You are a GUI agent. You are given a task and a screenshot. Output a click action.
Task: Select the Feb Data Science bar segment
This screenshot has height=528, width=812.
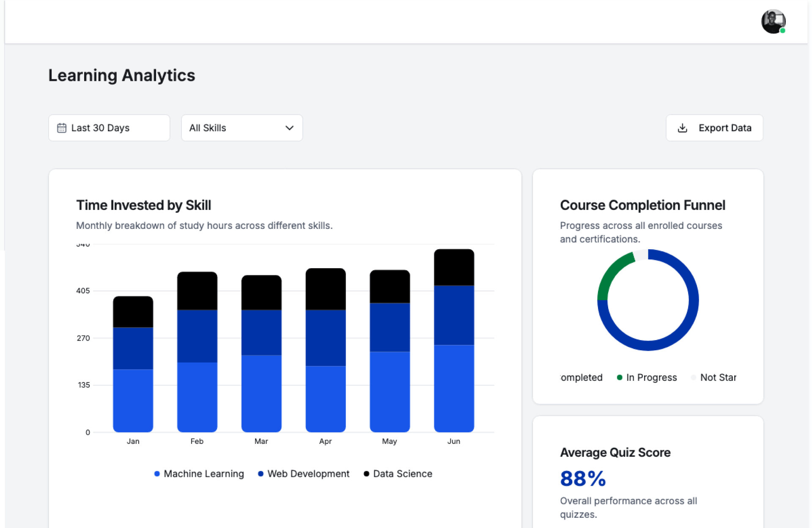click(197, 291)
